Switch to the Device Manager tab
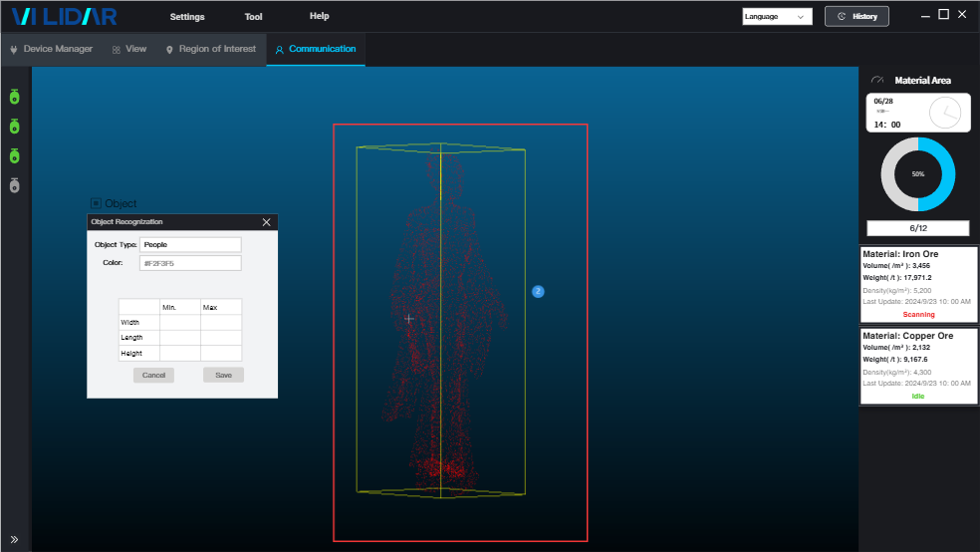The width and height of the screenshot is (980, 552). (51, 49)
